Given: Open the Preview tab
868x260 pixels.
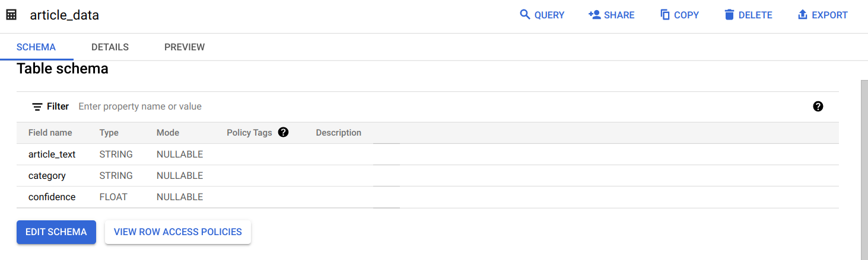Looking at the screenshot, I should coord(185,47).
